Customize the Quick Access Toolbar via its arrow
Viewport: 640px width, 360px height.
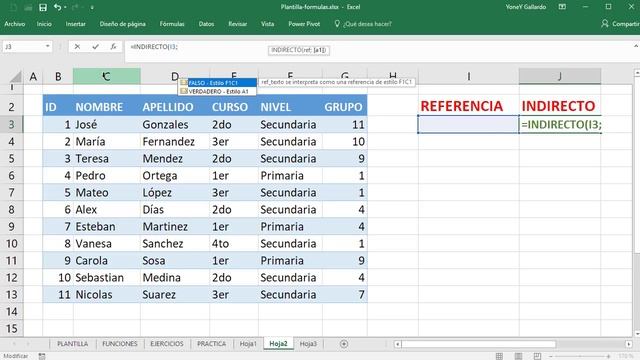[92, 7]
